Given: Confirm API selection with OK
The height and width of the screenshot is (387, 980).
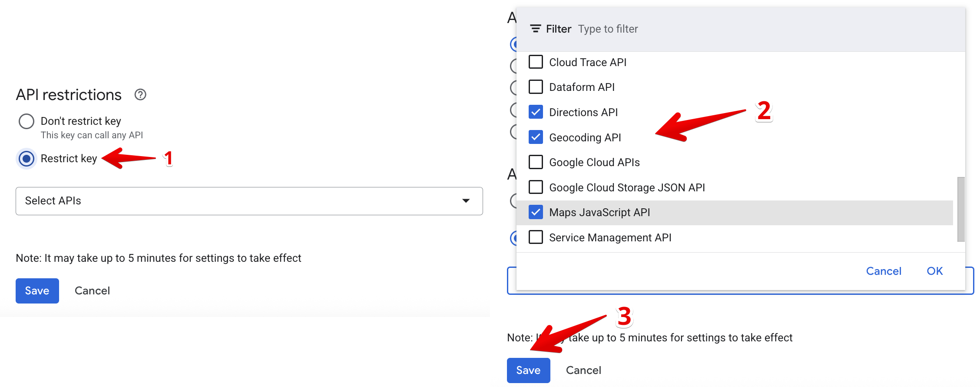Looking at the screenshot, I should [x=934, y=271].
